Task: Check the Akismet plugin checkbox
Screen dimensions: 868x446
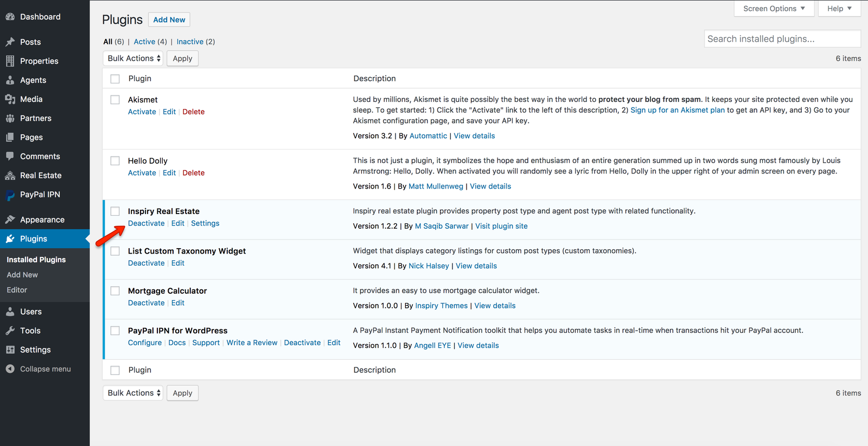Action: click(x=115, y=100)
